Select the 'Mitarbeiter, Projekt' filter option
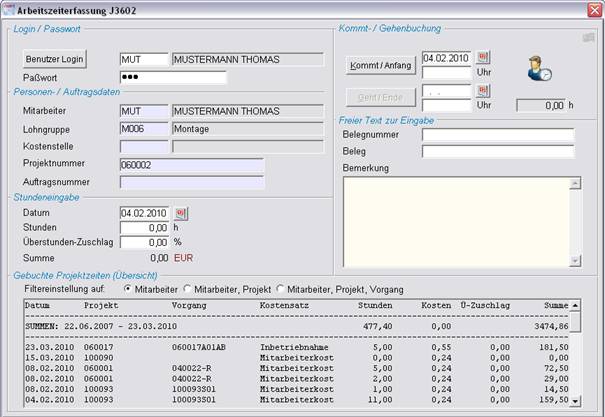The image size is (605, 417). point(187,288)
